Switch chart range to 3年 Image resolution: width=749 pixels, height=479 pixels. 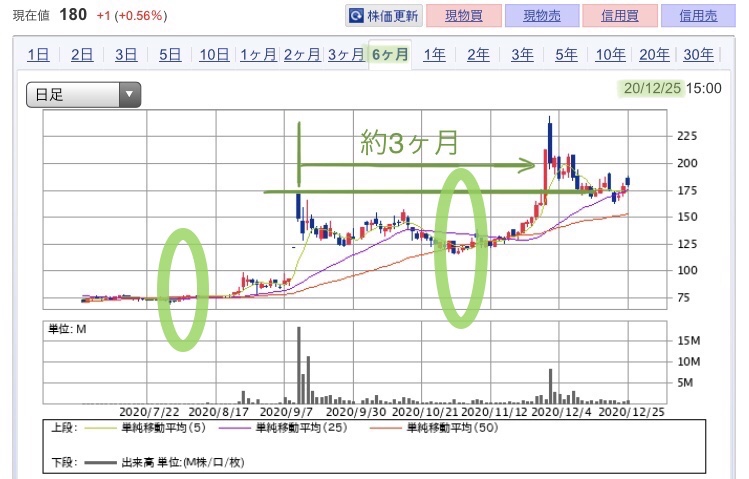(x=522, y=55)
